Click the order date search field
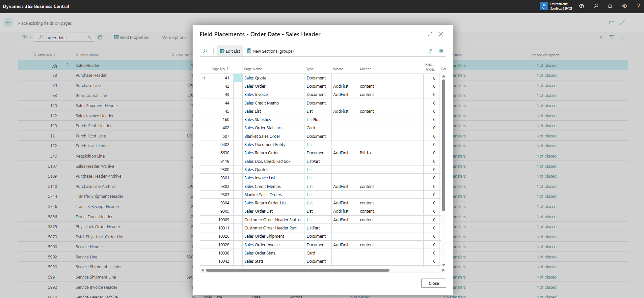The image size is (644, 298). click(65, 37)
